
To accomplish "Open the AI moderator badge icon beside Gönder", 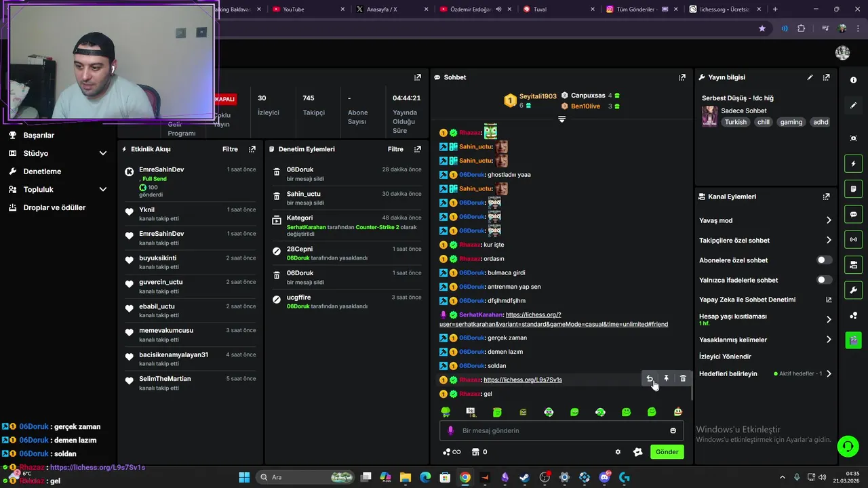I will [637, 452].
